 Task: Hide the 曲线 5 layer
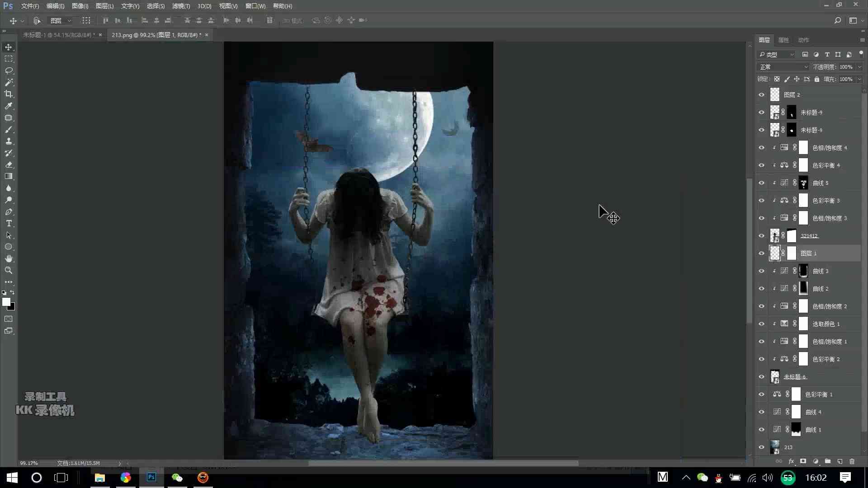click(x=762, y=183)
